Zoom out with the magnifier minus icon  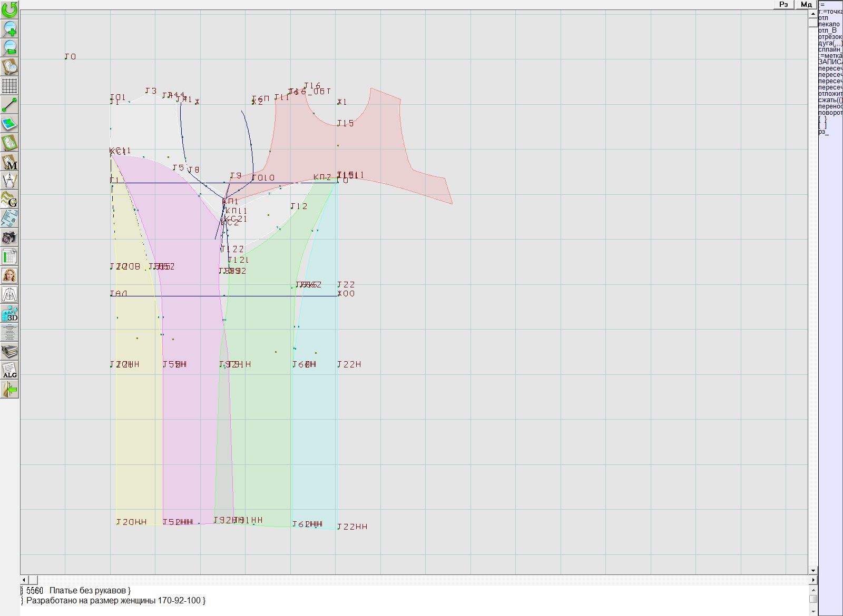(9, 47)
